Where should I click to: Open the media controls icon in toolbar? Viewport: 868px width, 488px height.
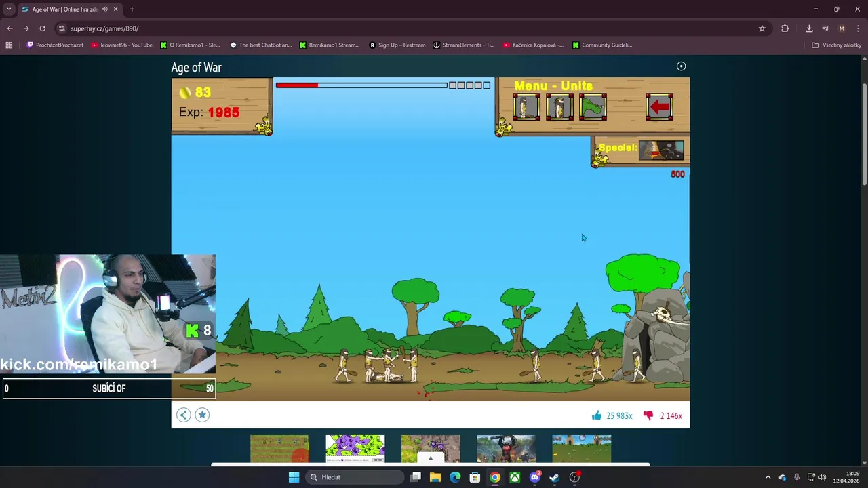coord(825,28)
